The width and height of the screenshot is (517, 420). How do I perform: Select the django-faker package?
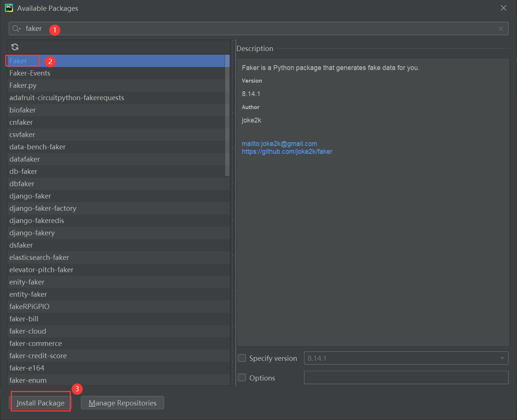click(119, 196)
